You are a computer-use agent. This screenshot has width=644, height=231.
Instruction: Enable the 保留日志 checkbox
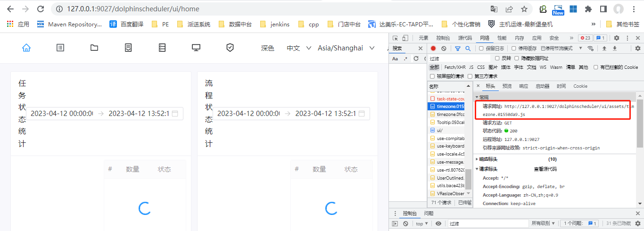(481, 48)
